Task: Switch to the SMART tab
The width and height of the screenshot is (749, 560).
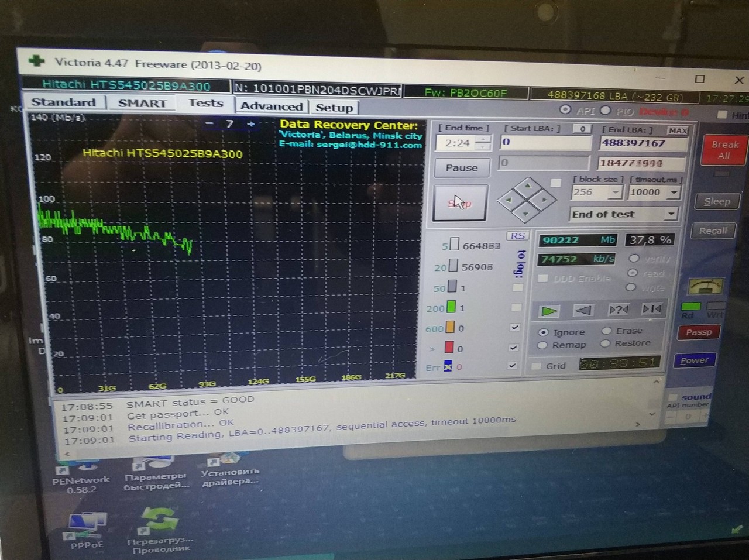Action: [142, 104]
